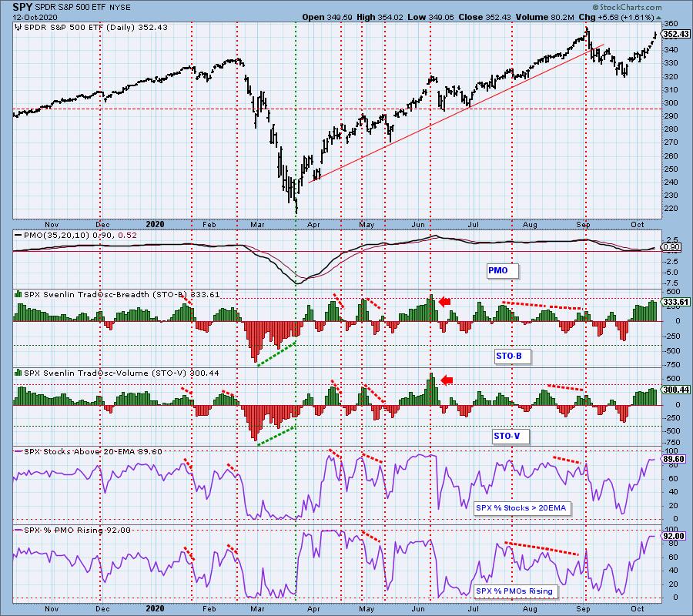The height and width of the screenshot is (616, 693).
Task: Click the histogram icon before STO-V legend
Action: 18,373
